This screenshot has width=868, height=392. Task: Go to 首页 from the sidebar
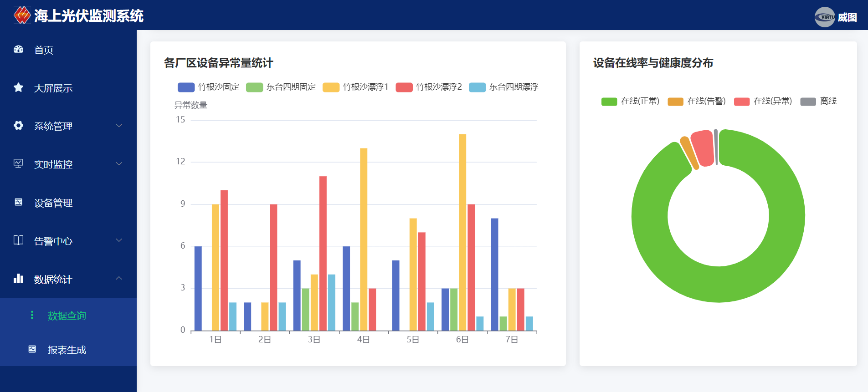44,50
